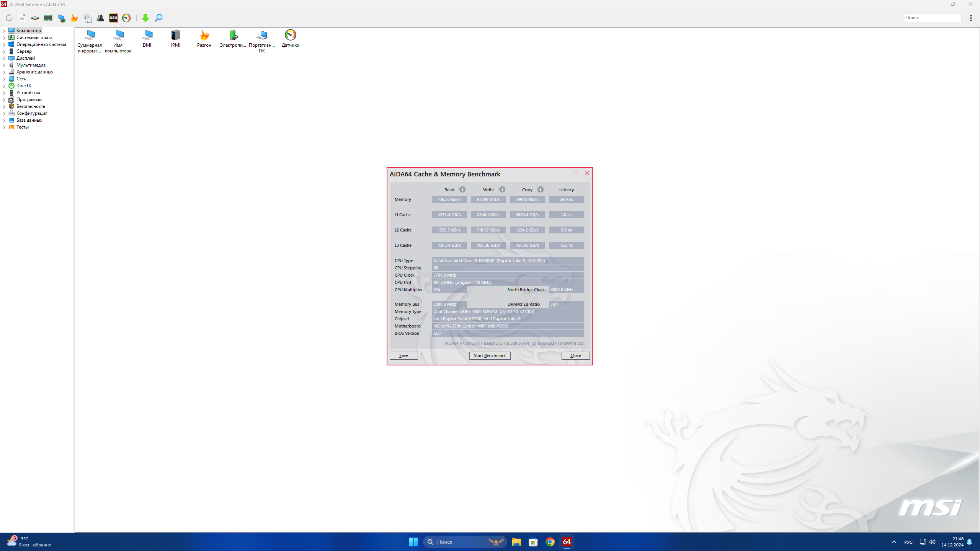Image resolution: width=980 pixels, height=551 pixels.
Task: Expand the Дисплей tree node arrow
Action: pyautogui.click(x=4, y=59)
